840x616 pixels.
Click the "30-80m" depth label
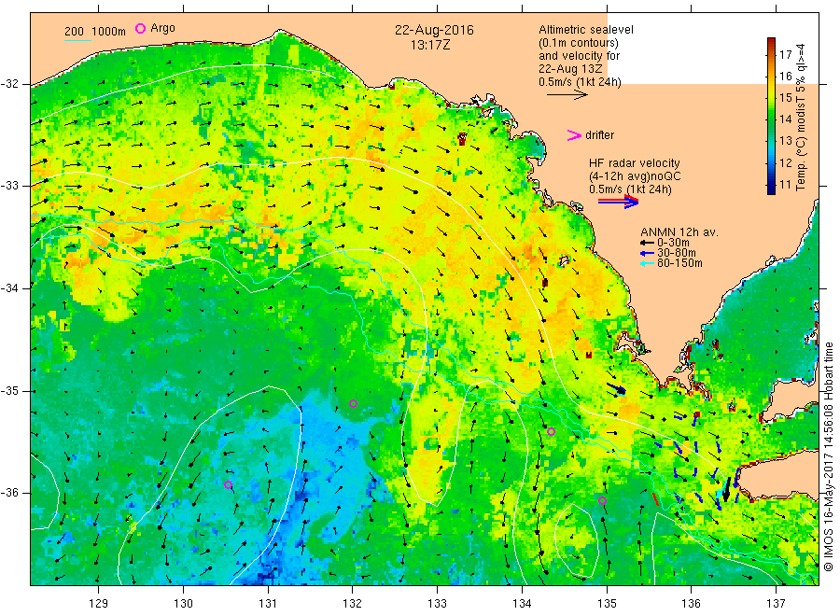click(x=677, y=253)
